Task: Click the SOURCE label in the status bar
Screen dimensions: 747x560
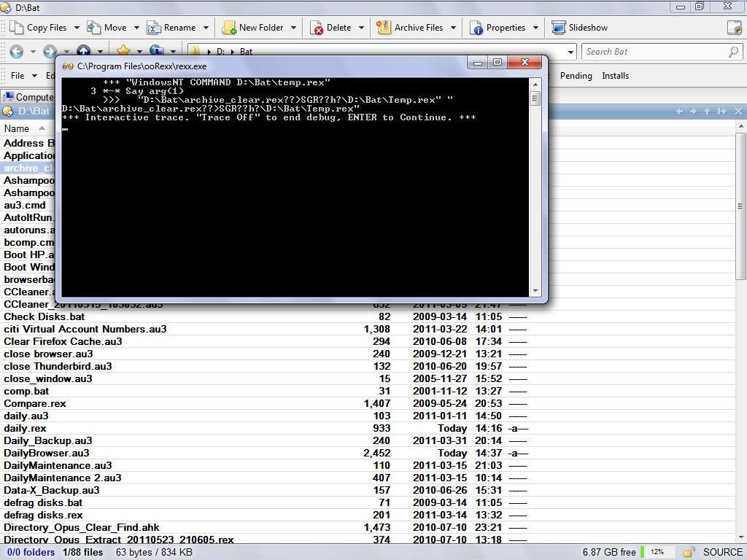Action: [x=722, y=552]
